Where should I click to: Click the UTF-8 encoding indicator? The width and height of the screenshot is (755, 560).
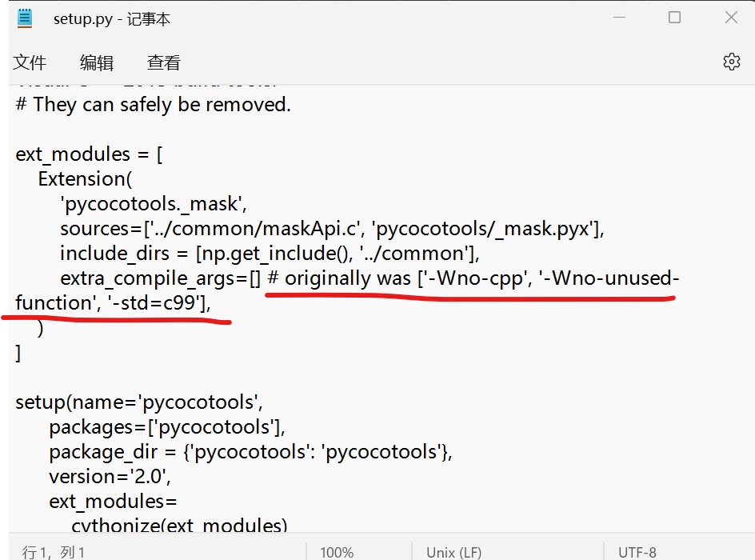[637, 551]
